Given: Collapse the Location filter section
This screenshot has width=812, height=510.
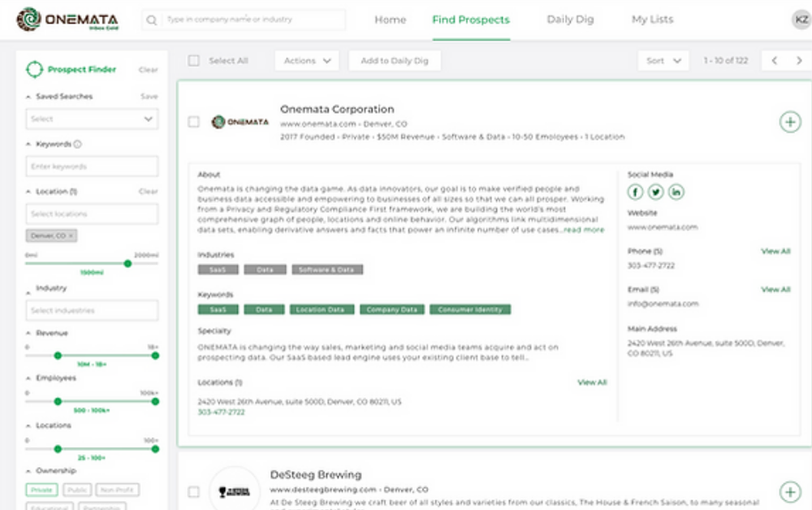Looking at the screenshot, I should click(28, 192).
